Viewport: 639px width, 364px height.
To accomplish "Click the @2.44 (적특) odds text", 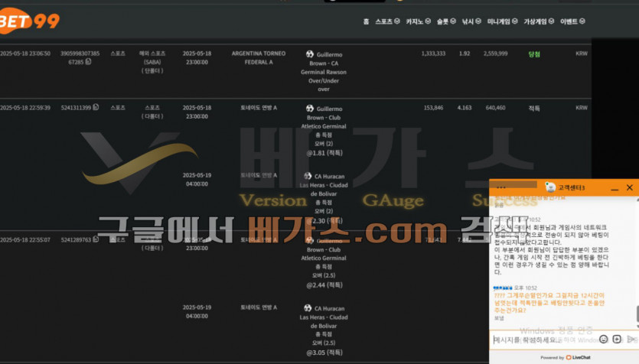I will click(324, 284).
